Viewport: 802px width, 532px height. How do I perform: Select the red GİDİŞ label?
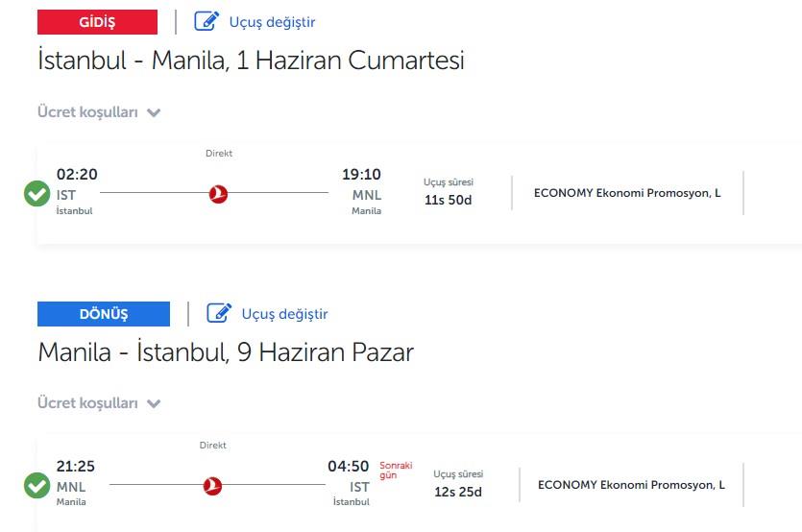coord(97,22)
